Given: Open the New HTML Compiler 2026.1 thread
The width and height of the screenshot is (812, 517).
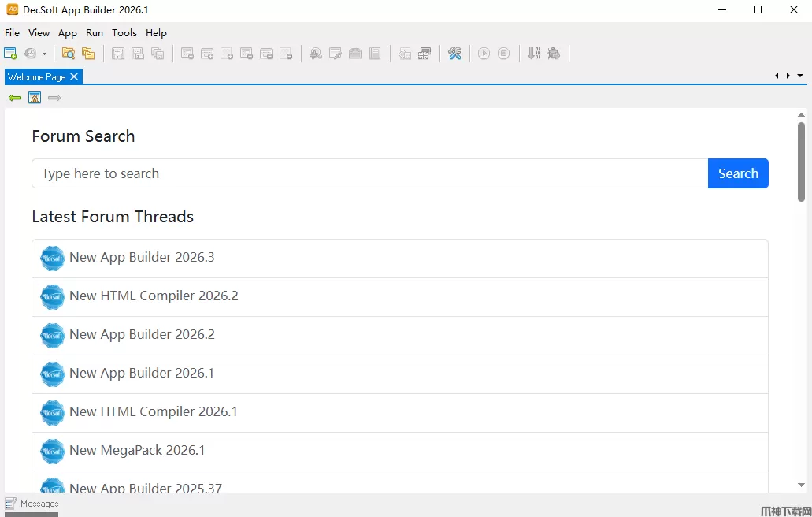Looking at the screenshot, I should [x=400, y=413].
